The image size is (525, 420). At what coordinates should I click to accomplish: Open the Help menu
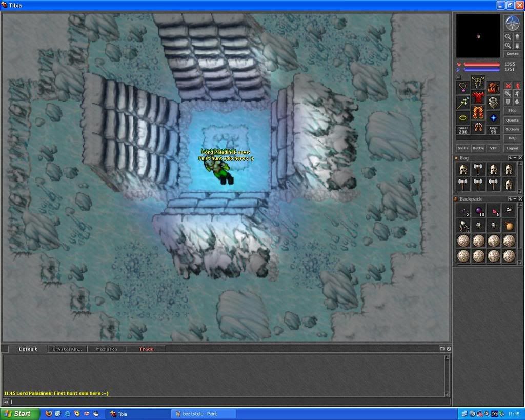point(512,138)
